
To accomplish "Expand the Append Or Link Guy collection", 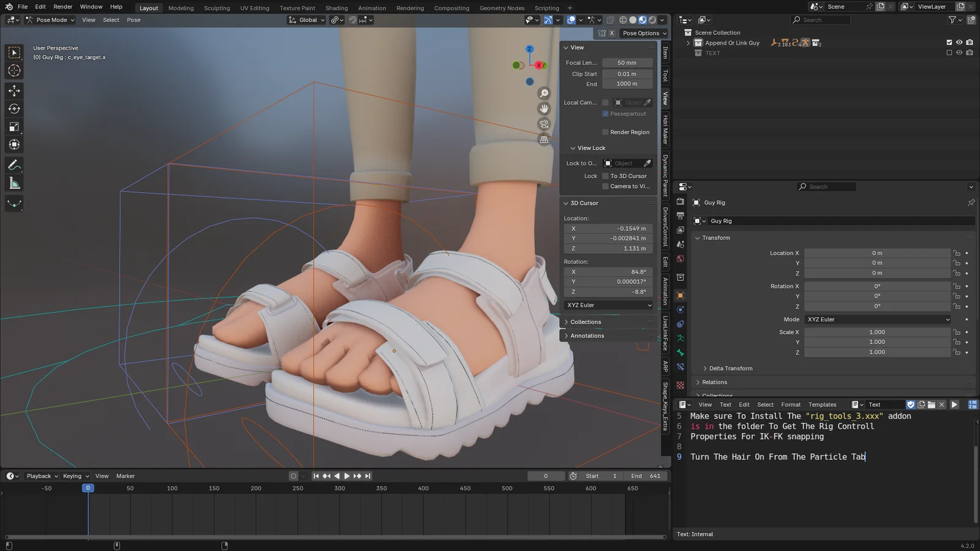I will [688, 43].
